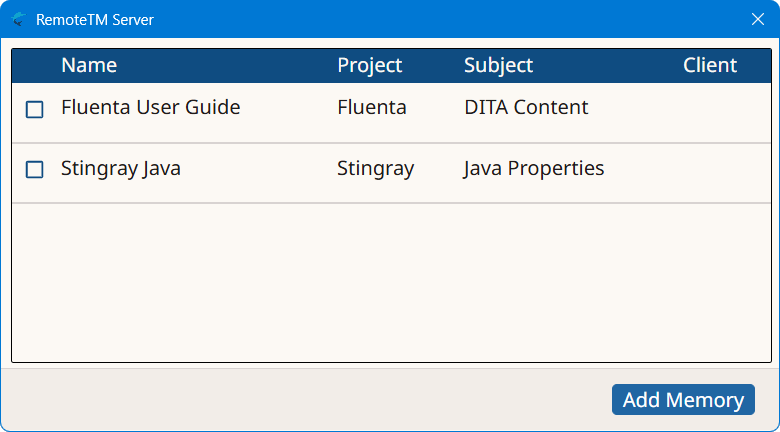The height and width of the screenshot is (432, 780).
Task: Select the Fluenta User Guide name
Action: click(151, 107)
